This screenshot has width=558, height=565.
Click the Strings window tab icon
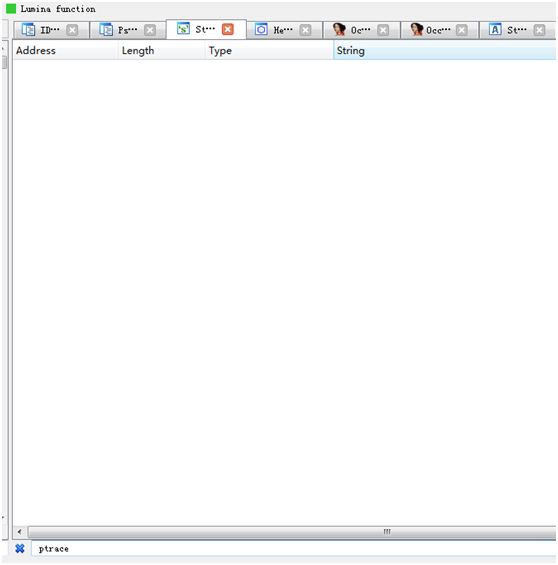click(183, 28)
